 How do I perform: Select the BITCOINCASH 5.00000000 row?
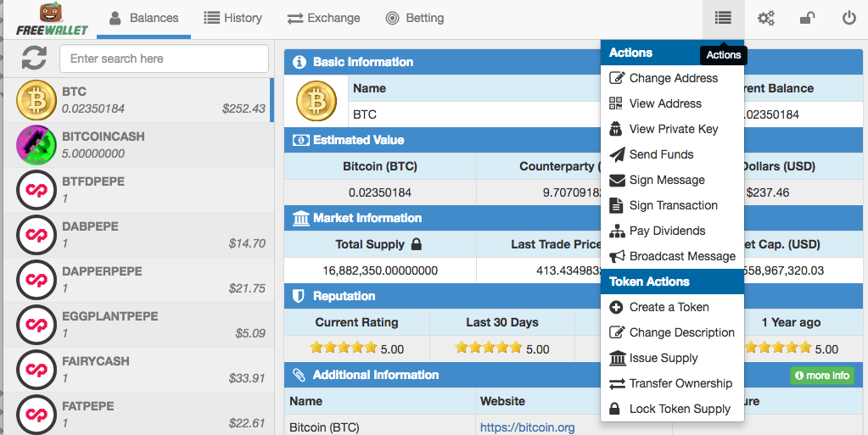click(x=139, y=145)
